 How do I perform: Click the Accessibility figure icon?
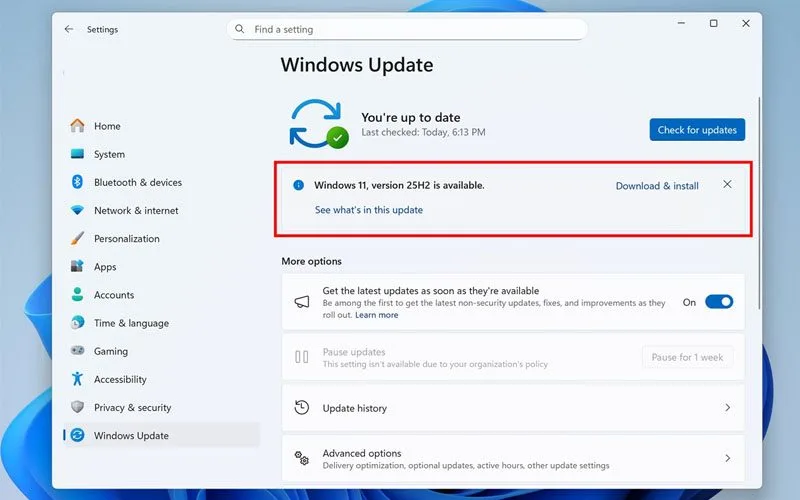[78, 379]
